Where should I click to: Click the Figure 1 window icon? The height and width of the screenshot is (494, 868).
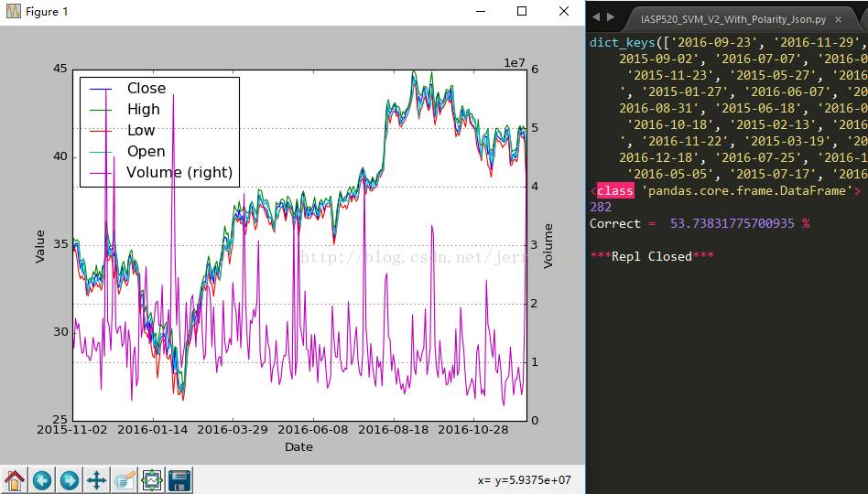click(14, 11)
